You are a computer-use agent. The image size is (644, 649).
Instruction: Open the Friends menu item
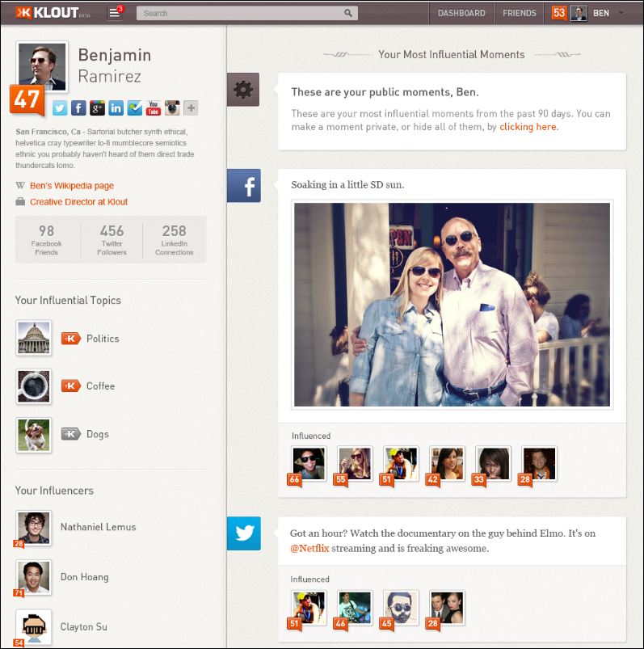click(x=519, y=13)
